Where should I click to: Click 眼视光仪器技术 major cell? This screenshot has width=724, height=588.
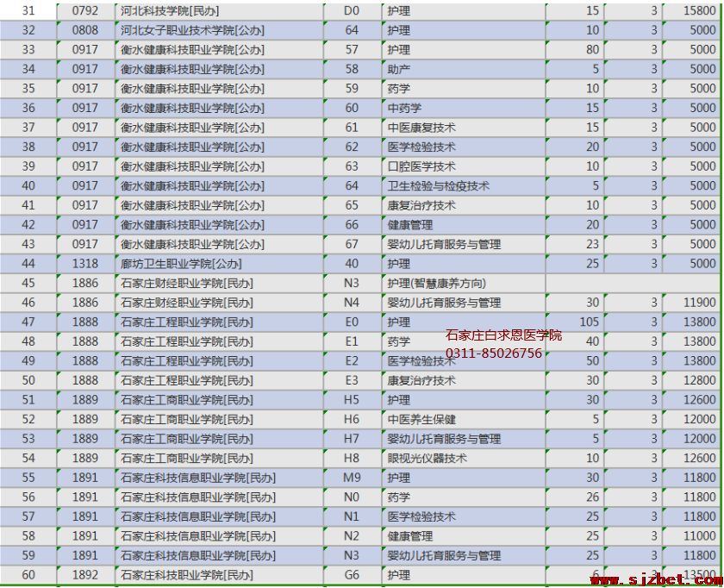(x=464, y=458)
